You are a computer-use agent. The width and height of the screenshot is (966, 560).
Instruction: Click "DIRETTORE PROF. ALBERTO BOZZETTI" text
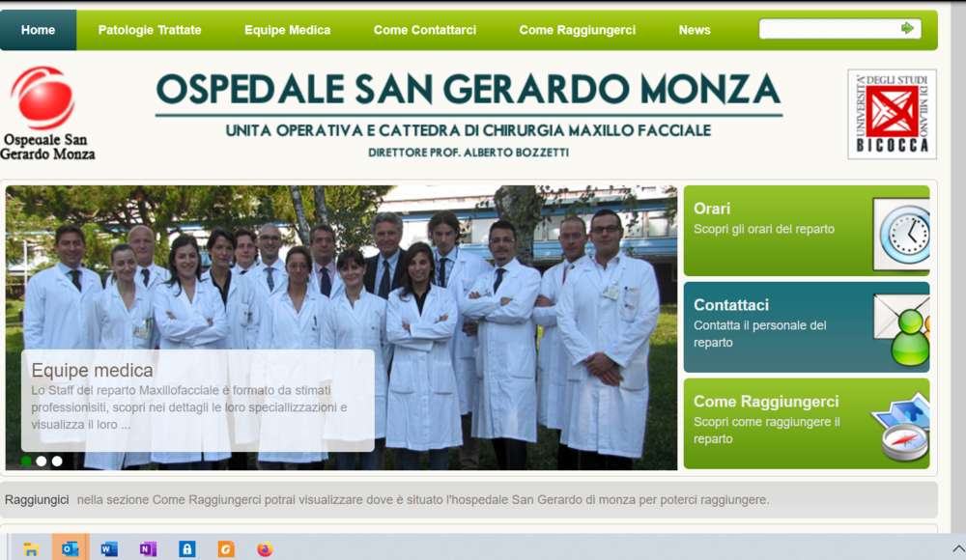point(469,153)
